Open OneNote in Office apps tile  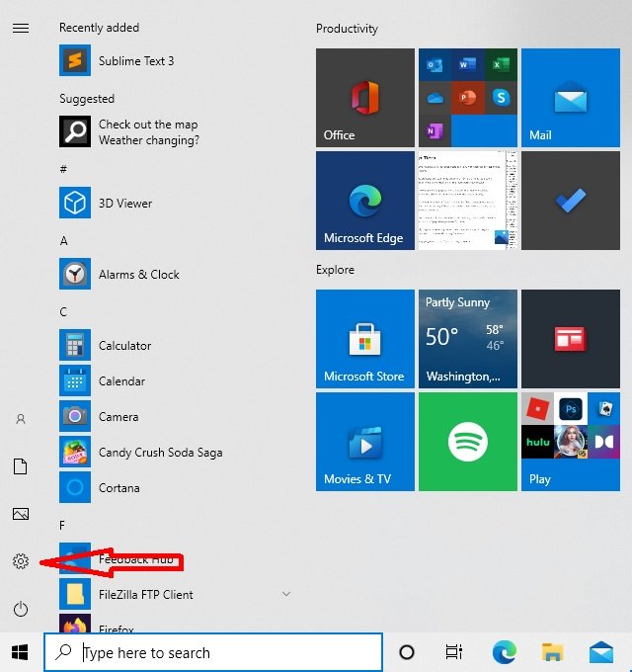434,130
